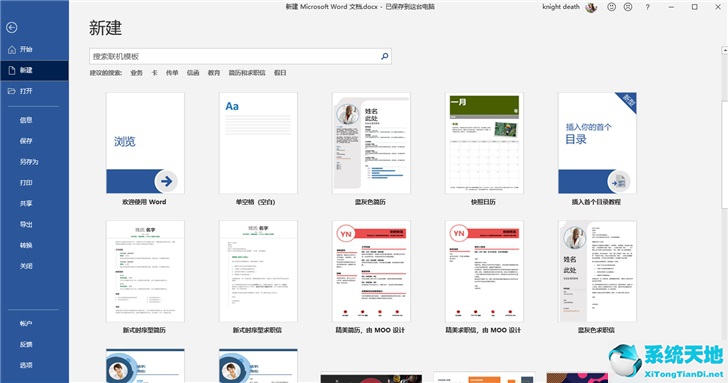Select the 单空格 (空白) blank template
This screenshot has height=383, width=728.
pos(258,149)
